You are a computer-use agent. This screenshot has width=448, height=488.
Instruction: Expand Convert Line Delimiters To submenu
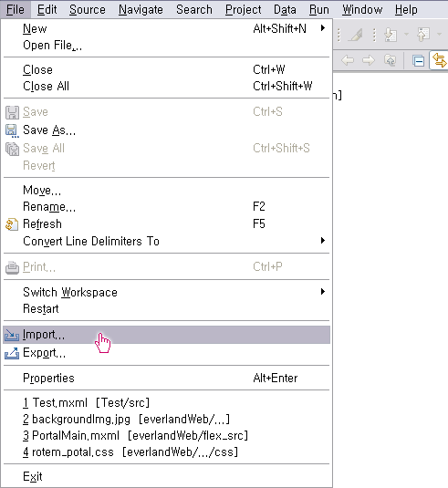[323, 241]
